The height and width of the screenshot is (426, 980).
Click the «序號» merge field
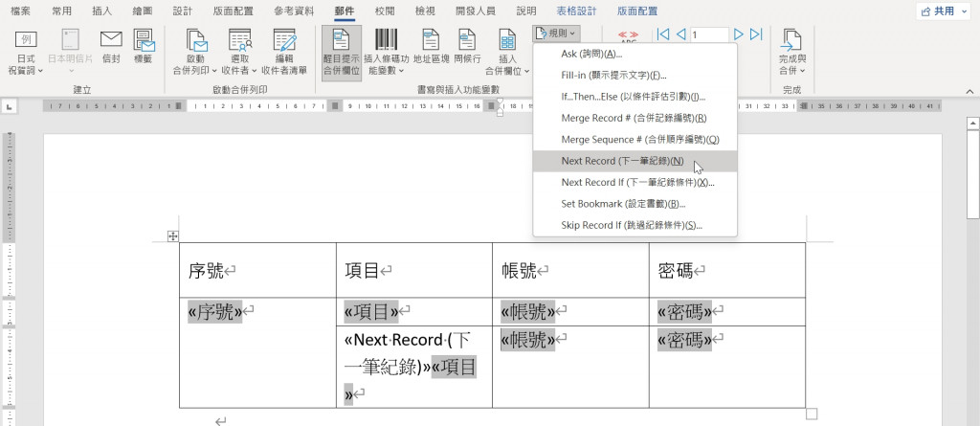[215, 311]
